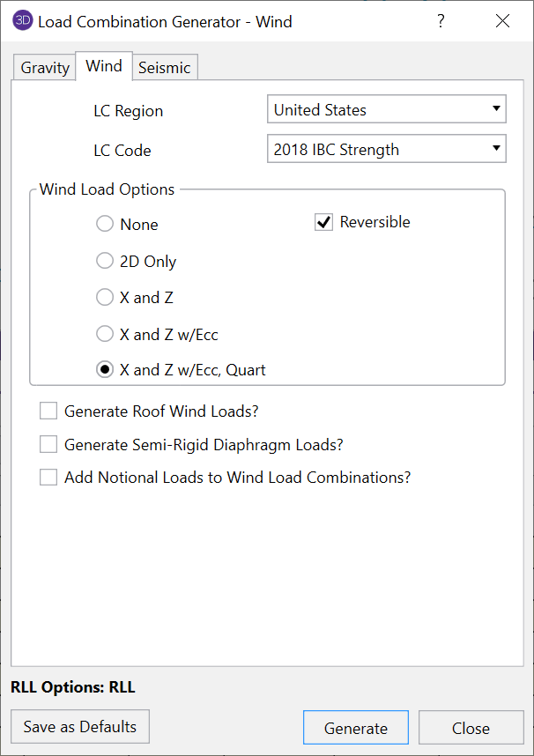This screenshot has height=756, width=534.
Task: Toggle Generate Semi-Rigid Diaphragm Loads checkbox
Action: [x=48, y=445]
